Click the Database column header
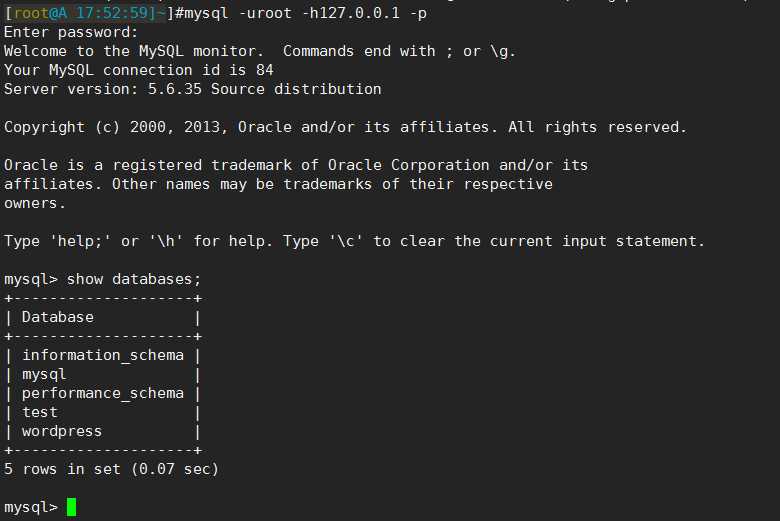Viewport: 780px width, 521px height. [58, 317]
